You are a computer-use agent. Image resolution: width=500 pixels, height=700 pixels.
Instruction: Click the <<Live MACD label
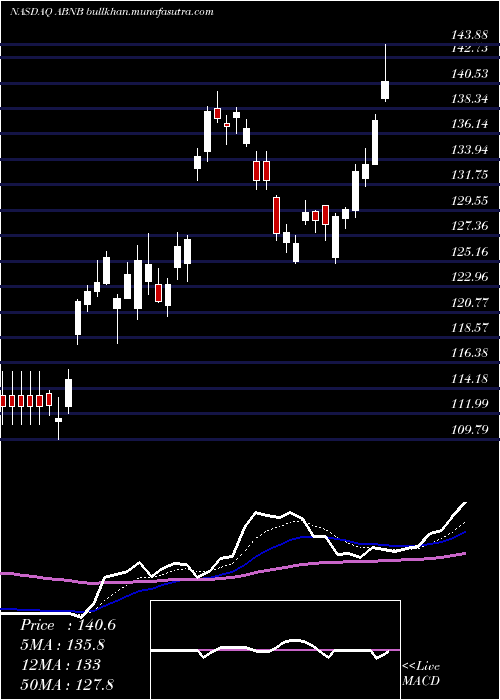[421, 674]
